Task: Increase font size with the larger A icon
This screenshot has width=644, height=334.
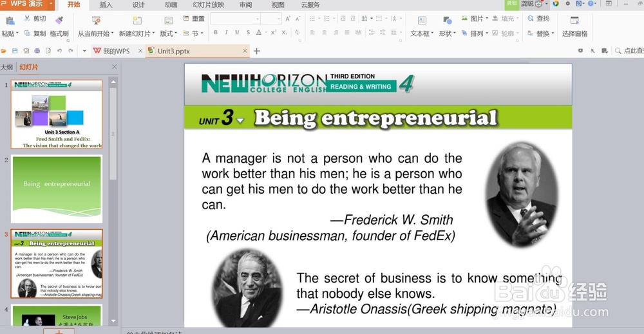Action: [x=288, y=19]
